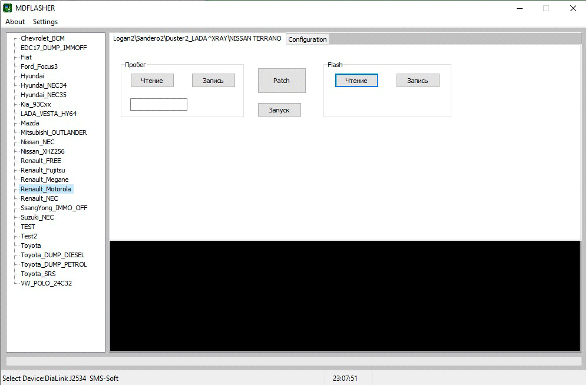Select Chevrolet_BCM in the tree
The image size is (588, 385).
coord(42,38)
